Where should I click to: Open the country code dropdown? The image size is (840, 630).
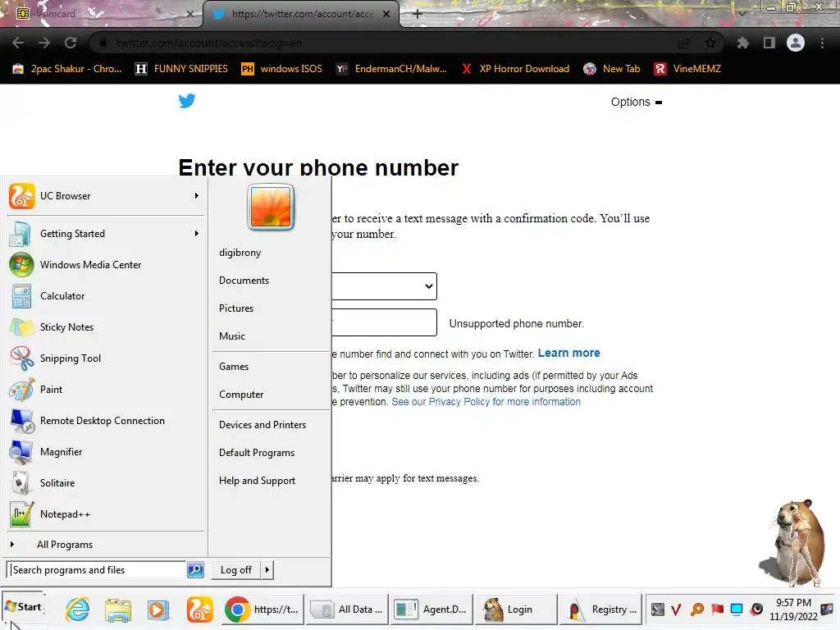384,286
